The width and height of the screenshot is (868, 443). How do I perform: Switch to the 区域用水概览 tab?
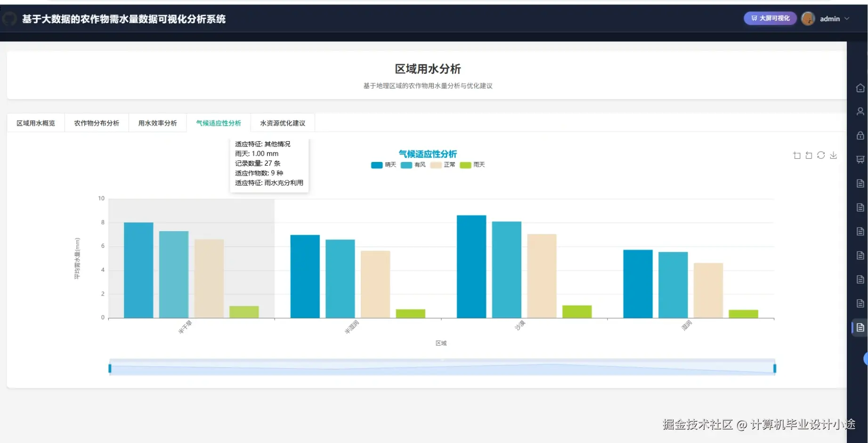tap(36, 123)
